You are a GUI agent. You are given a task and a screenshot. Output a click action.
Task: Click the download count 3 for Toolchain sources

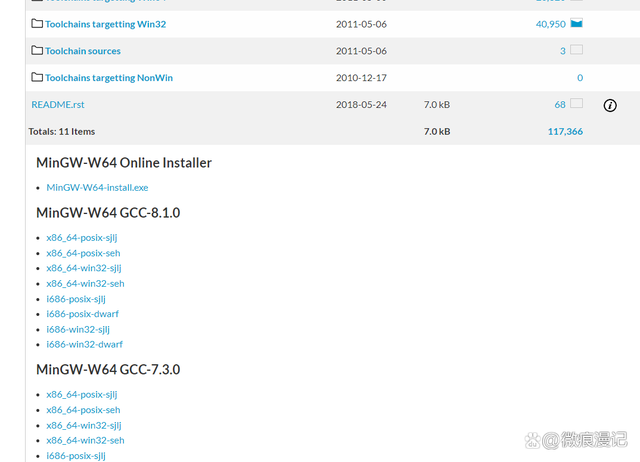click(563, 51)
